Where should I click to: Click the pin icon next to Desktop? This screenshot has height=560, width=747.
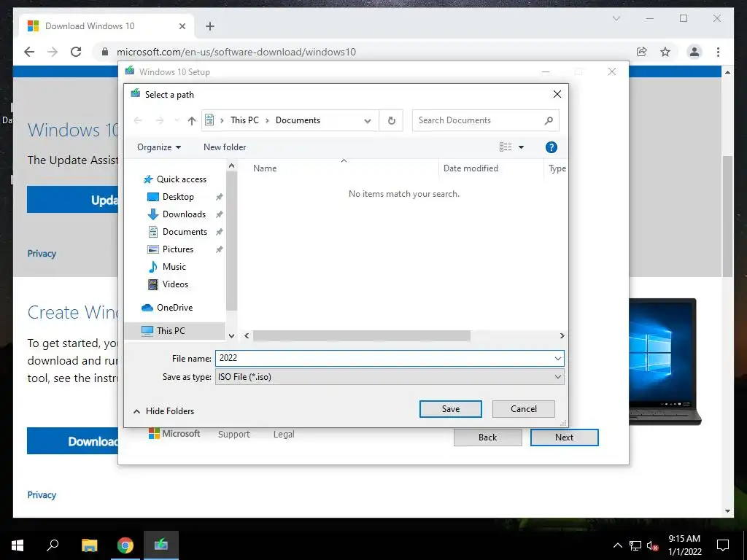click(x=219, y=197)
